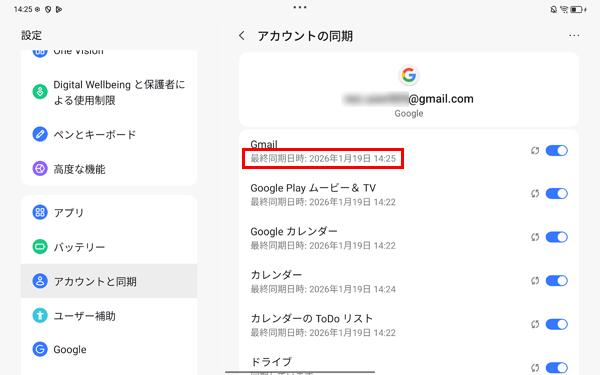Select アカウントと同期 in sidebar
The width and height of the screenshot is (600, 375).
click(109, 281)
